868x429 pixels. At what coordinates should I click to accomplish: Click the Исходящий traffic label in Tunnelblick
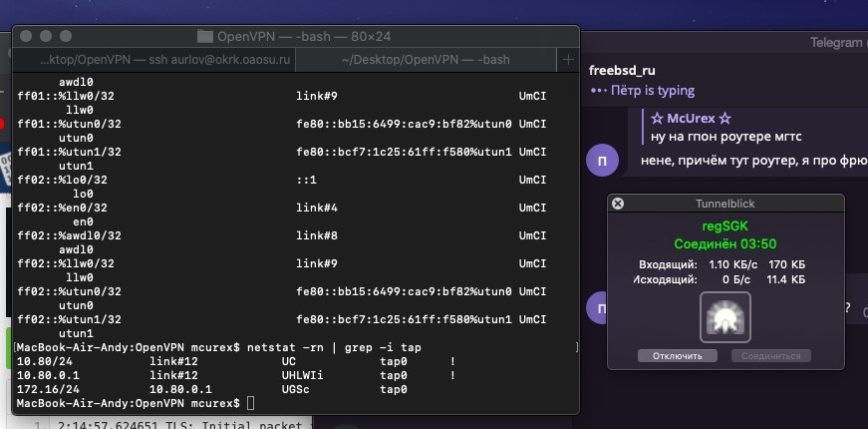tap(666, 280)
